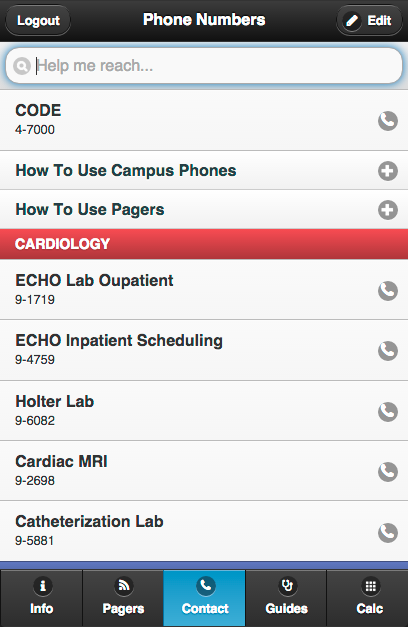
Task: Tap the Holter Lab phone icon
Action: pos(388,411)
